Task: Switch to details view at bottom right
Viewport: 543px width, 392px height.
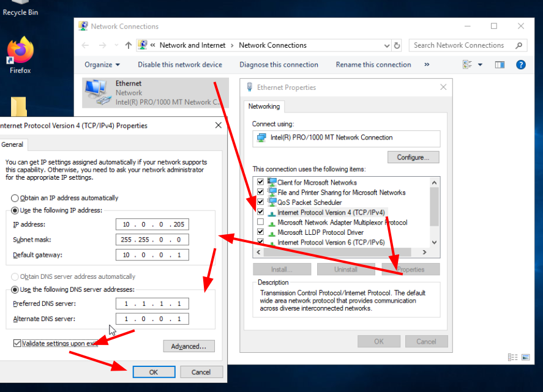Action: click(512, 357)
